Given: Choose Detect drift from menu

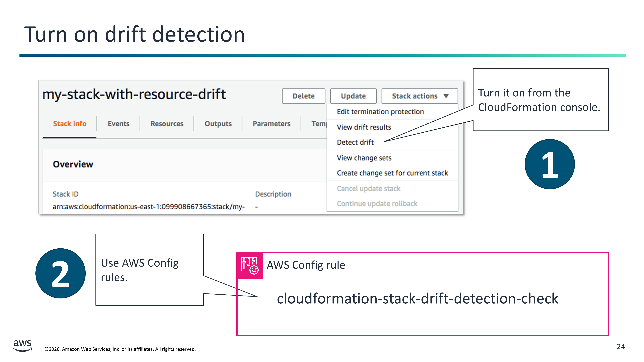Looking at the screenshot, I should (x=355, y=142).
